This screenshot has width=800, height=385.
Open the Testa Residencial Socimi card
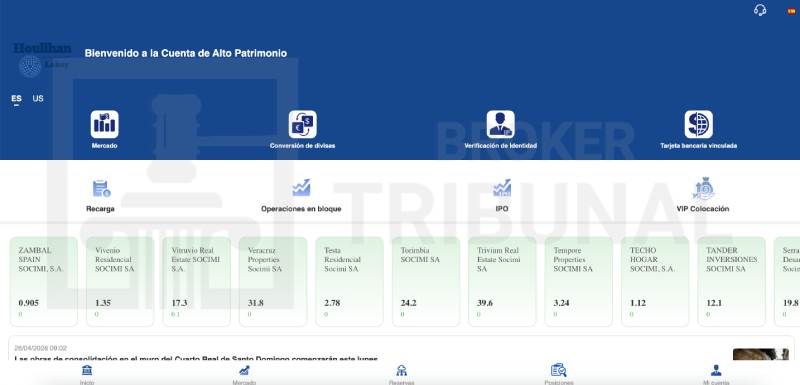[x=349, y=281]
